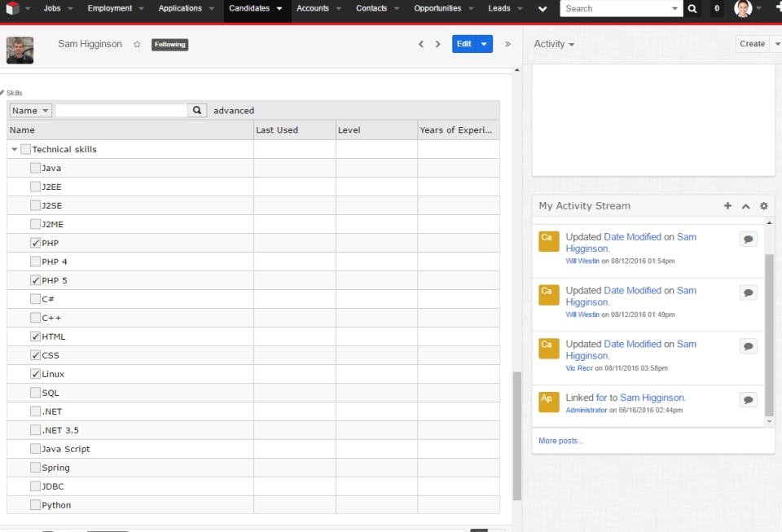Viewport: 782px width, 532px height.
Task: Check the Python skill checkbox
Action: [35, 505]
